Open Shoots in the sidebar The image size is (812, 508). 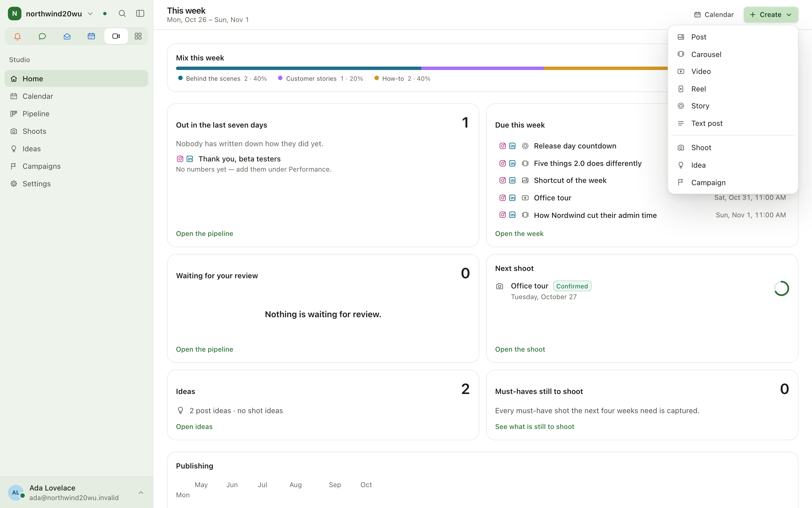[x=76, y=131]
